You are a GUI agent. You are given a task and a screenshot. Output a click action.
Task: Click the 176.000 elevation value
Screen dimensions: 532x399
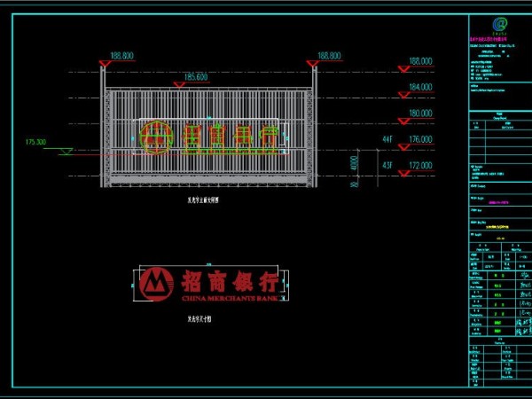tap(420, 139)
